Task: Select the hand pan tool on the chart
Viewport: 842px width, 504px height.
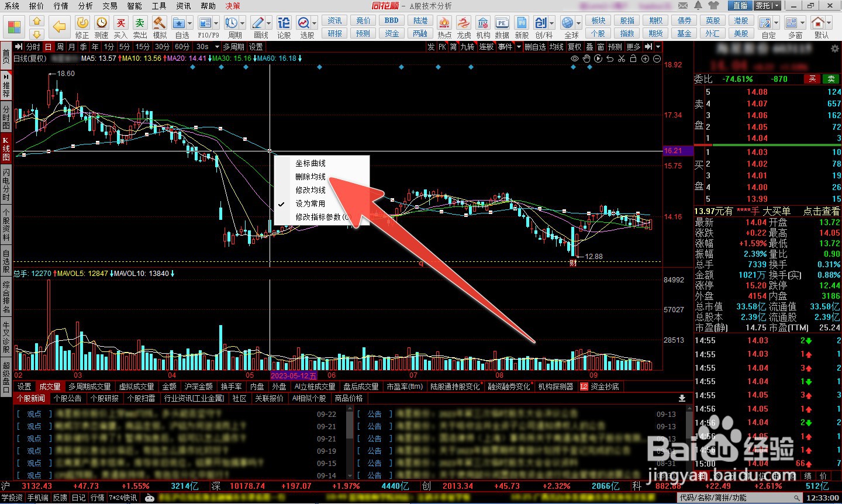Action: [586, 58]
